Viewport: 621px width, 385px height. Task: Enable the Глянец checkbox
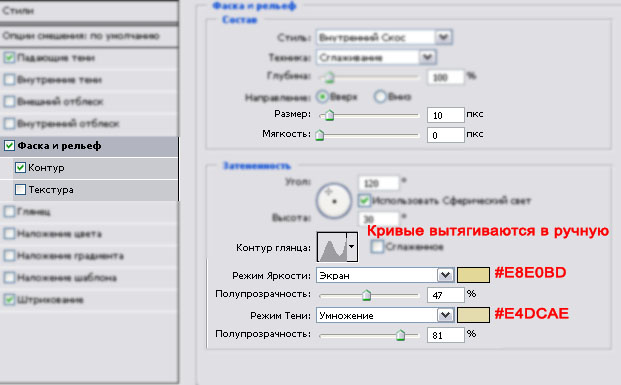point(9,212)
